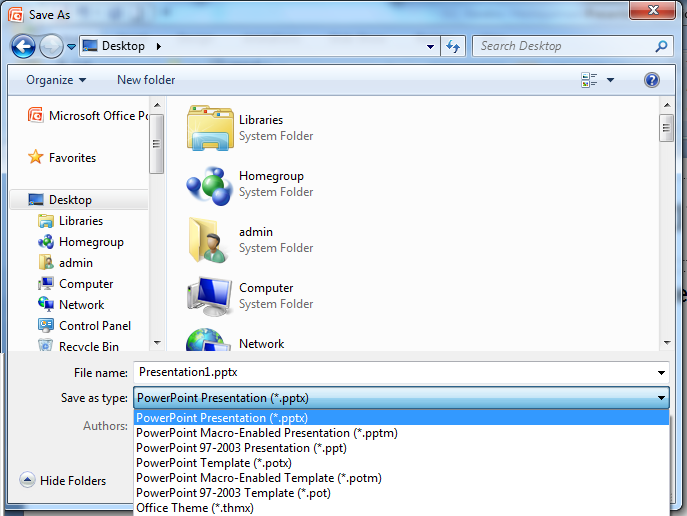The height and width of the screenshot is (516, 687).
Task: Click the admin user folder icon
Action: (x=209, y=240)
